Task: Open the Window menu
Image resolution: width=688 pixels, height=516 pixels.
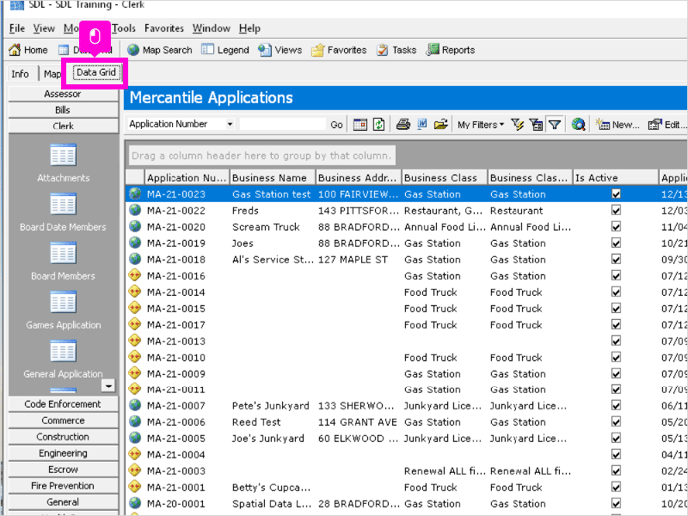Action: pyautogui.click(x=211, y=29)
